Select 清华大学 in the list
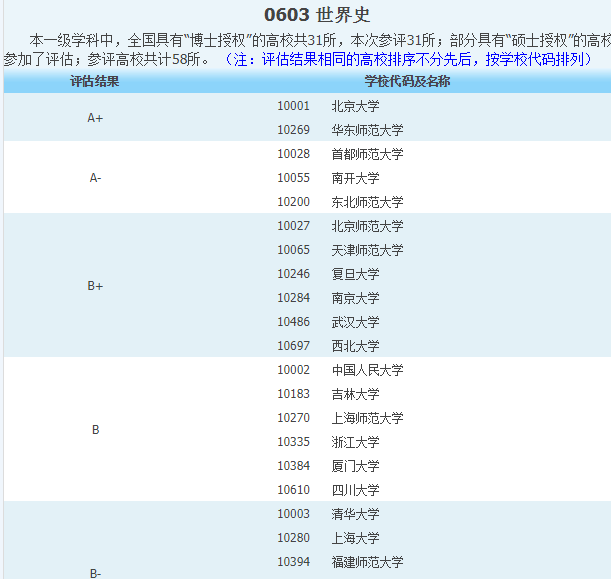611x579 pixels. (355, 514)
